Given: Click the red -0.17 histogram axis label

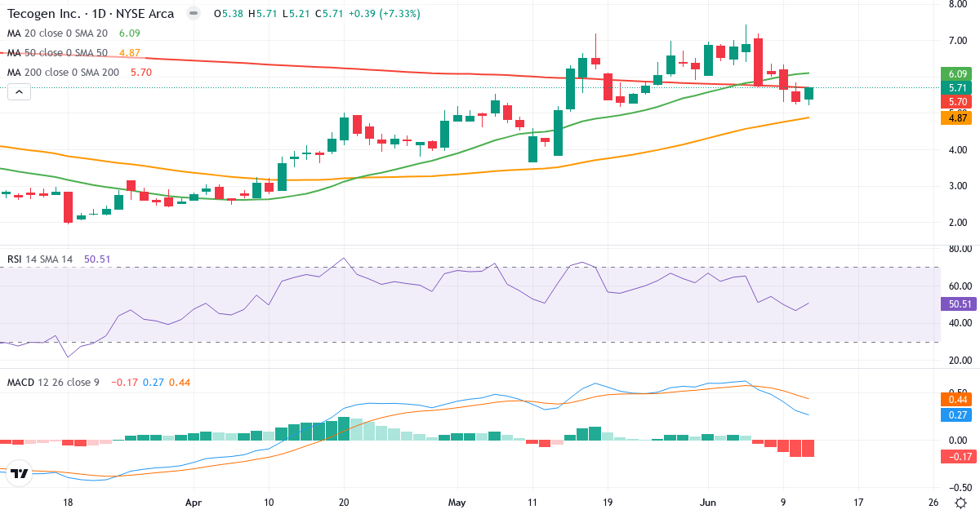Looking at the screenshot, I should (957, 457).
